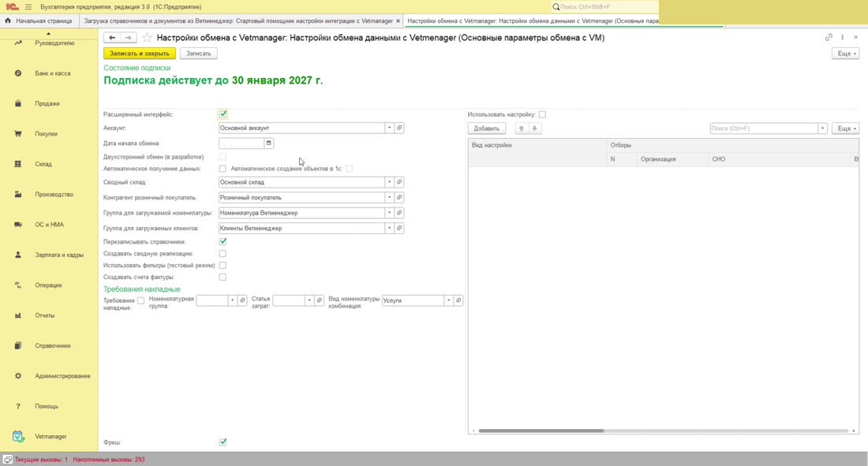Viewport: 868px width, 466px height.
Task: Toggle the Расширенный интерфейс checkbox
Action: click(223, 114)
